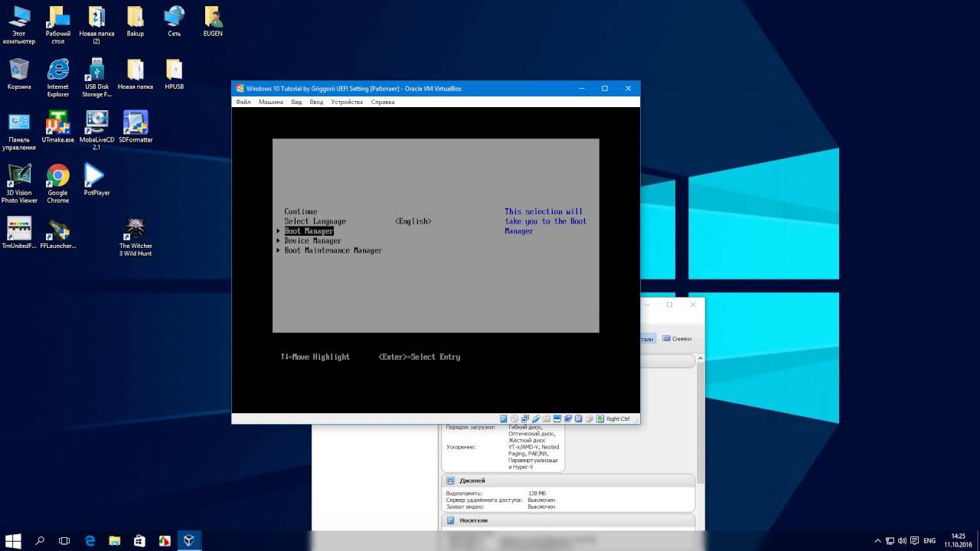Click the mouse integration status icon

[589, 419]
